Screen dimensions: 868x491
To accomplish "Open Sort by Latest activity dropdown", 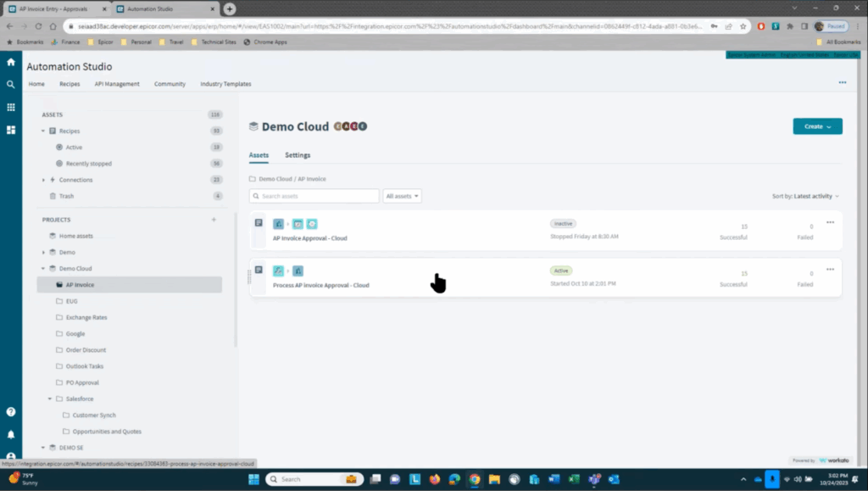I will coord(805,196).
